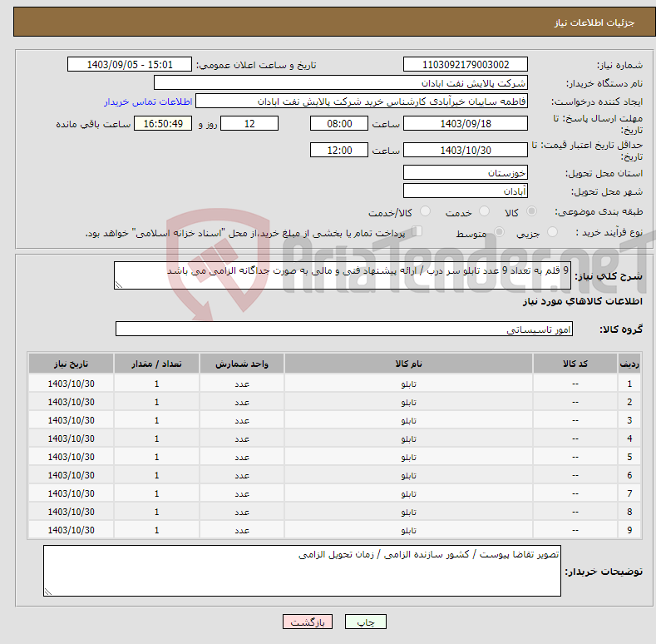Toggle the اسناد خزانه اسلامی payment checkbox

(417, 231)
